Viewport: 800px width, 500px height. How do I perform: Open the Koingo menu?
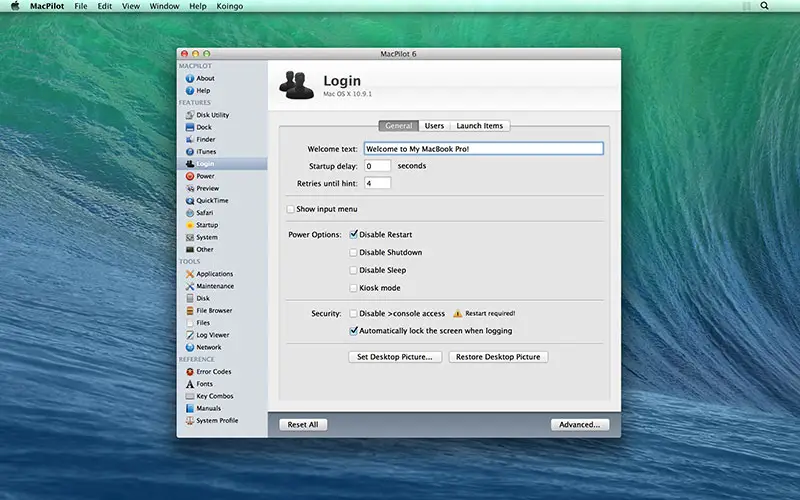(x=230, y=6)
